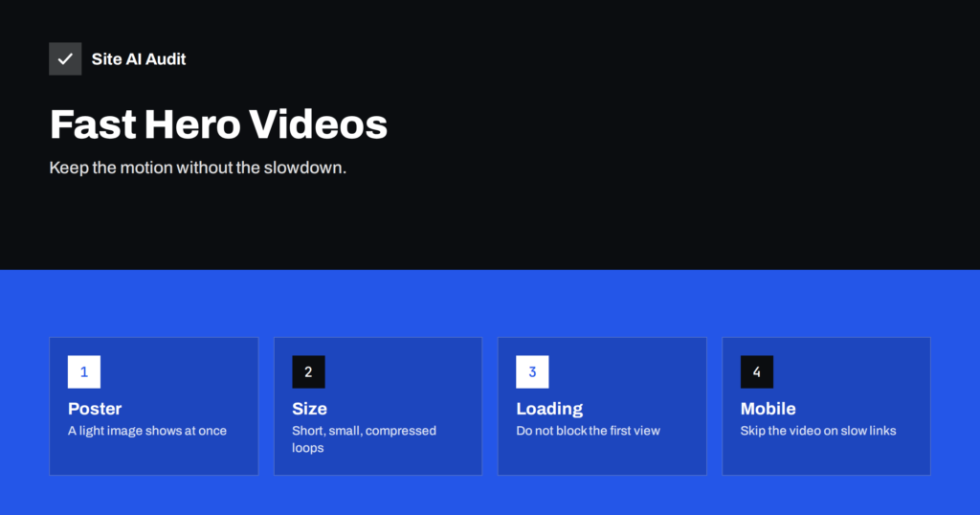Image resolution: width=980 pixels, height=515 pixels.
Task: Click the subtitle about motion without slowdown
Action: point(197,168)
